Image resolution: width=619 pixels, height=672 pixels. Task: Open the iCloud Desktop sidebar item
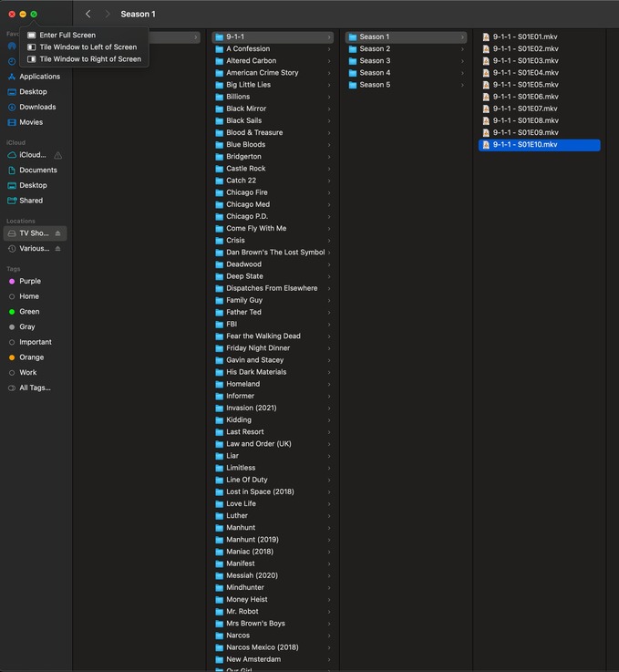pyautogui.click(x=35, y=185)
